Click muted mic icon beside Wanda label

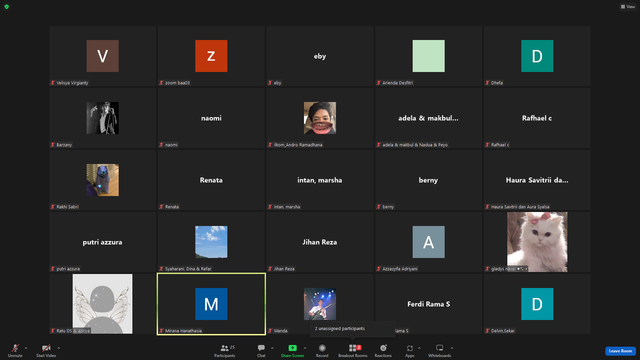(270, 331)
